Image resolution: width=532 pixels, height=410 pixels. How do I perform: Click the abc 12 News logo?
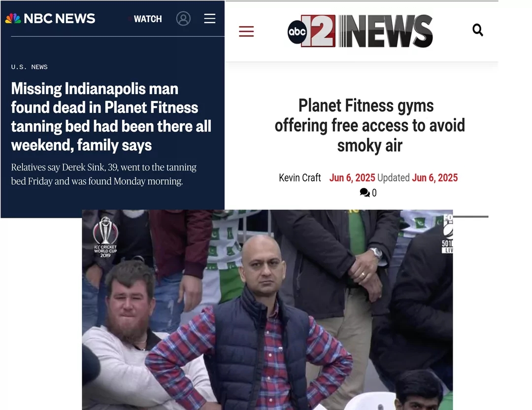tap(360, 31)
